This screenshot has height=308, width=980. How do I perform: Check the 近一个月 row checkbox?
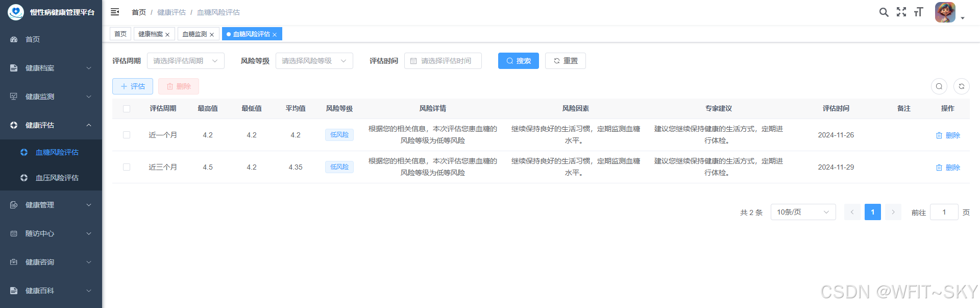click(x=127, y=135)
